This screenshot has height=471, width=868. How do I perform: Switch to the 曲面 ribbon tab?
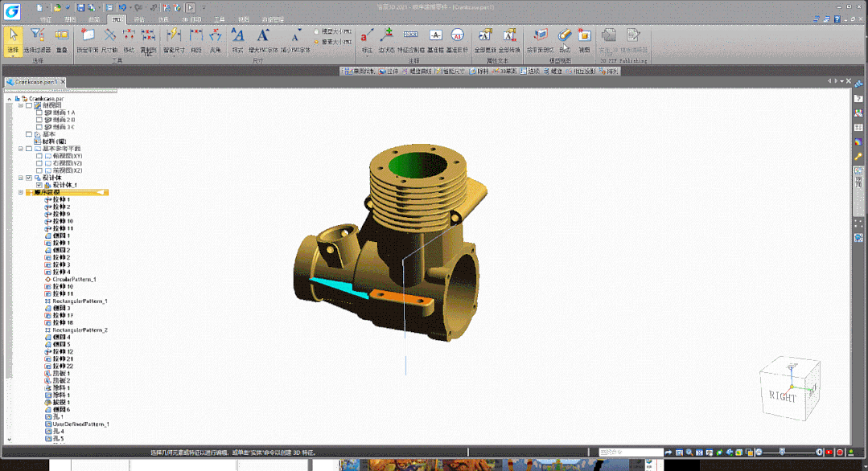[x=94, y=19]
